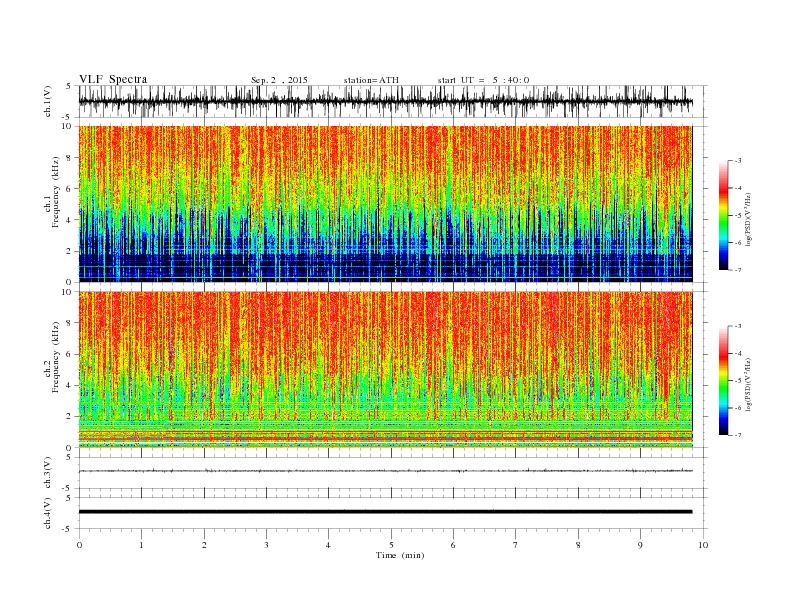Click the 'station=ATH' label
This screenshot has height=612, width=792.
tap(371, 80)
